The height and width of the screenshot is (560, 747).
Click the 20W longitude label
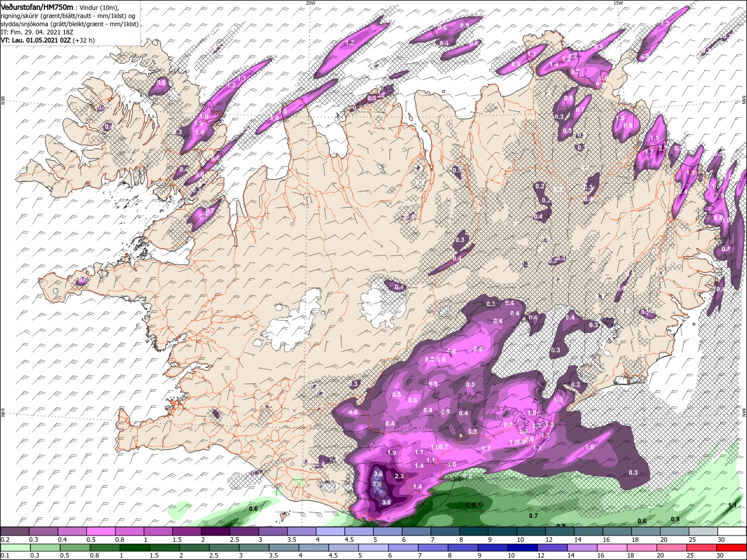point(310,3)
